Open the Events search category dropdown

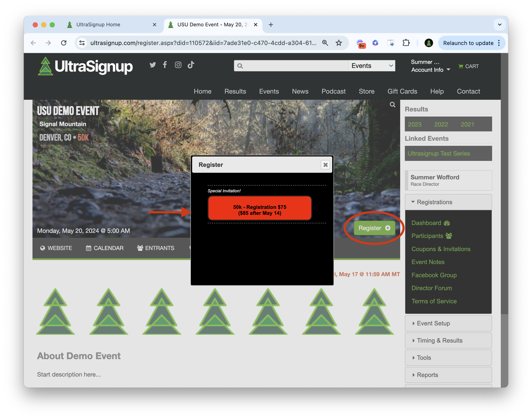click(372, 66)
